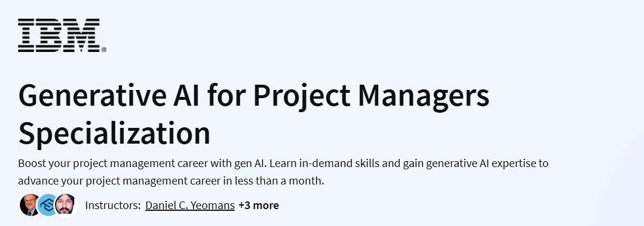Click the words Project Managers in heading

[x=371, y=97]
